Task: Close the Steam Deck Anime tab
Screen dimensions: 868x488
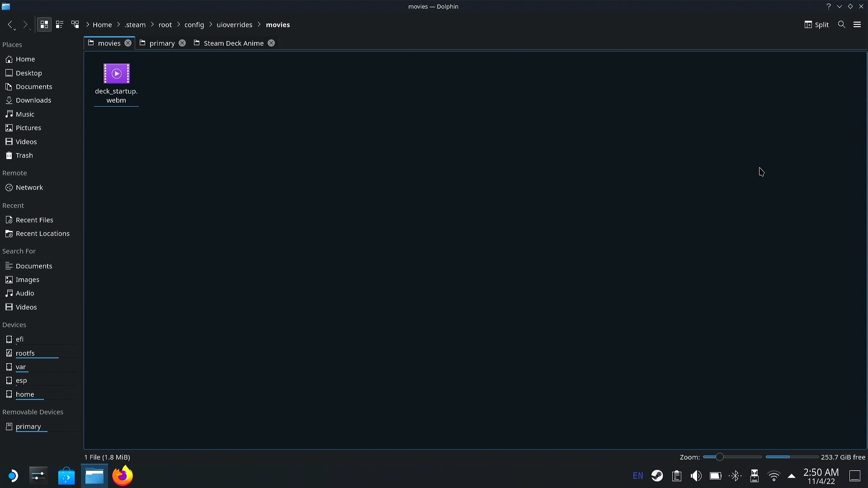Action: tap(271, 43)
